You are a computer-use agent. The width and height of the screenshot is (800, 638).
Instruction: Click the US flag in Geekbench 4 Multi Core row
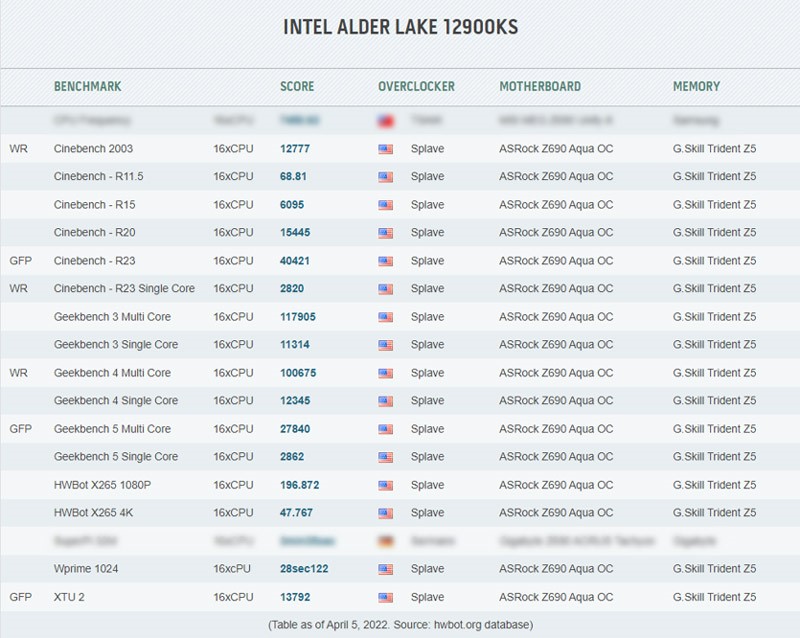(x=385, y=373)
